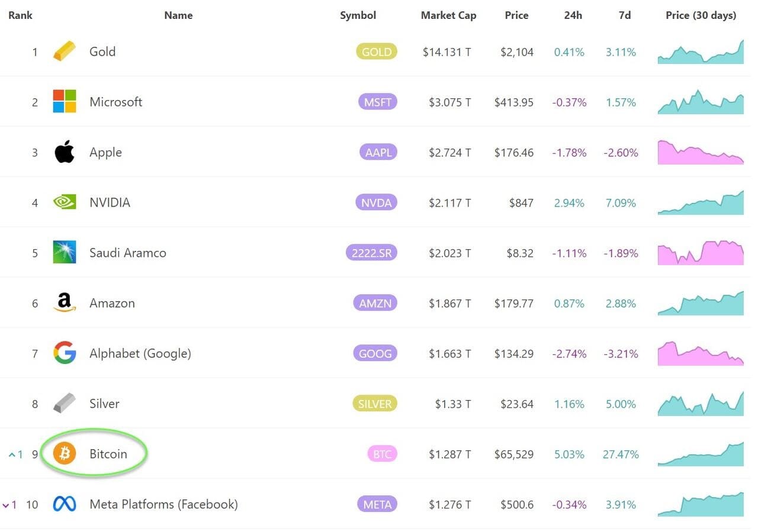Click the Amazon logo icon
The width and height of the screenshot is (758, 532).
click(x=65, y=302)
